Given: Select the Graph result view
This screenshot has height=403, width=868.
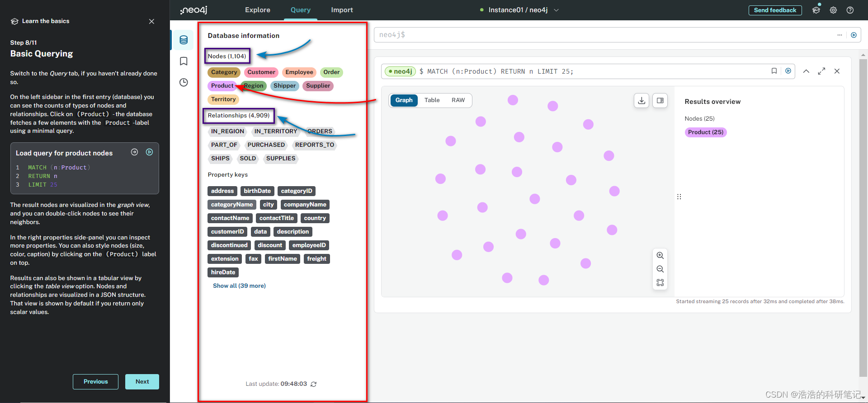Looking at the screenshot, I should [x=404, y=100].
